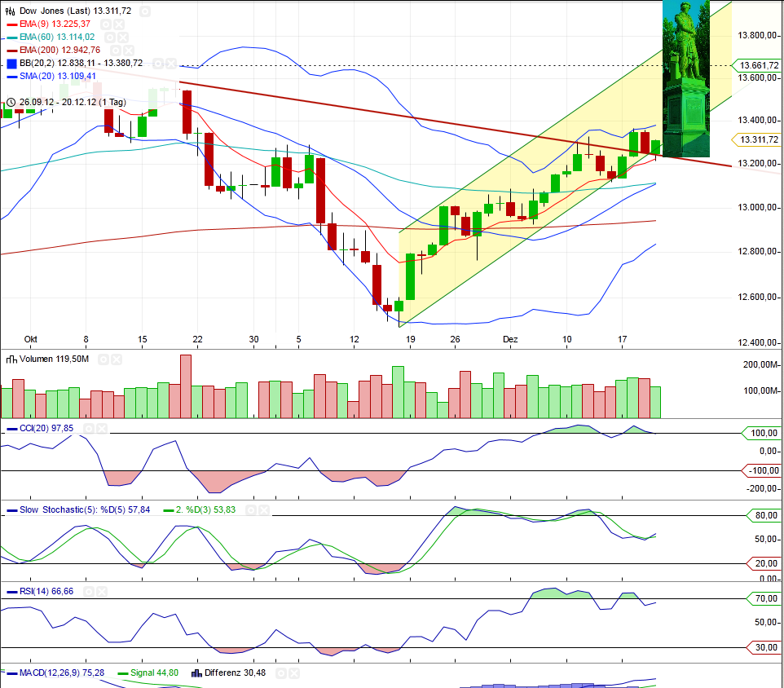Remove the Slow Stochastic indicator panel
This screenshot has height=688, width=784.
tap(263, 510)
